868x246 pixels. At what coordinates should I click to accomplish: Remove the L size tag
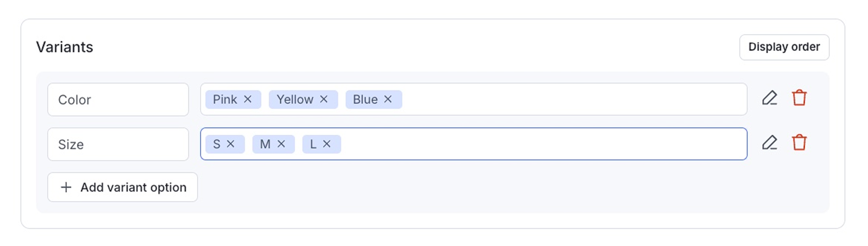tap(327, 144)
